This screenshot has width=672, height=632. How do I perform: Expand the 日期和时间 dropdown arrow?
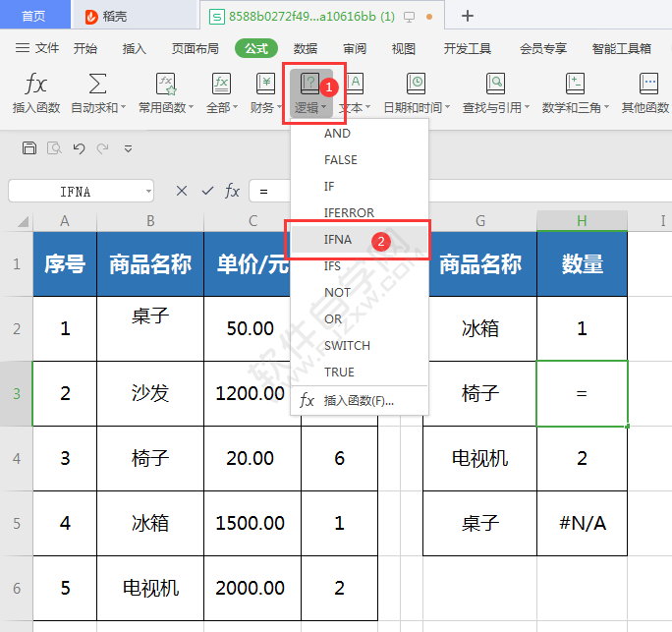point(447,107)
